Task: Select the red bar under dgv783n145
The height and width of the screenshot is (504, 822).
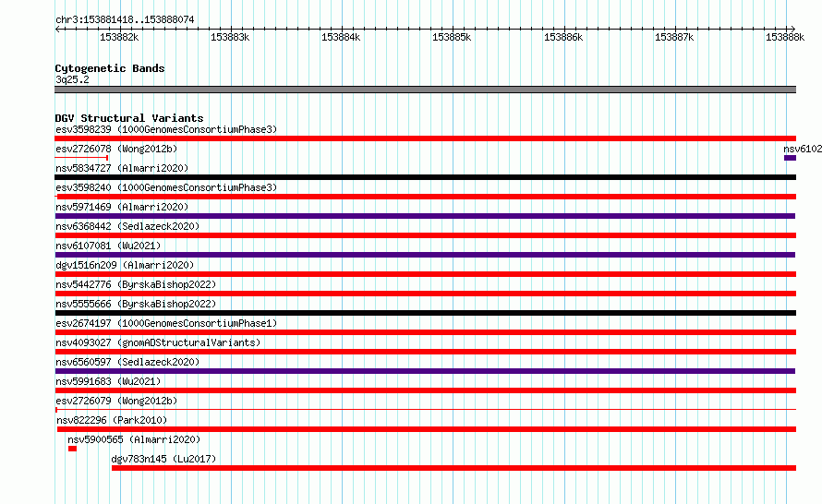Action: (454, 468)
